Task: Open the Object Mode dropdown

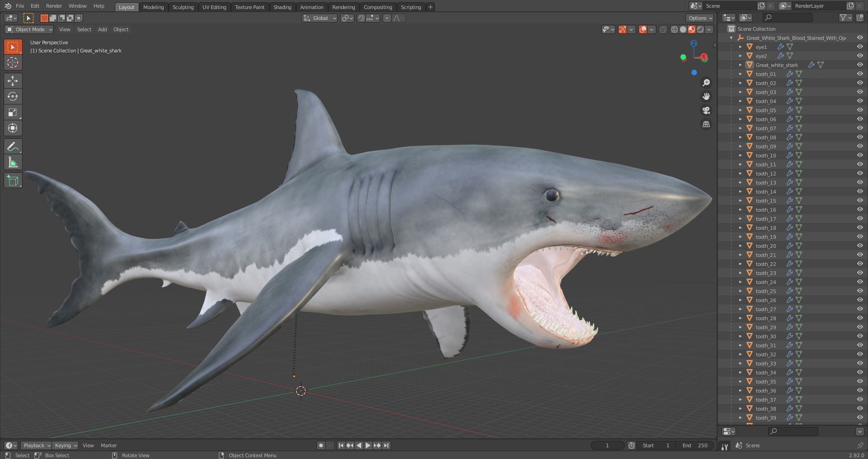Action: [x=29, y=29]
